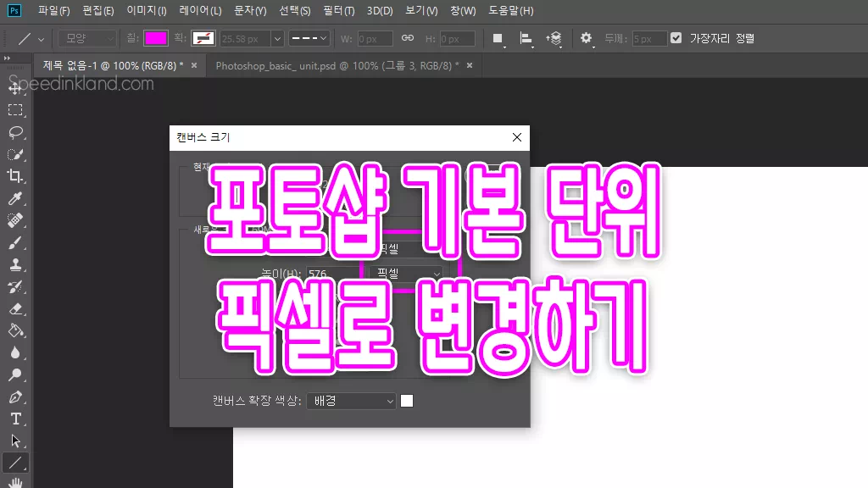This screenshot has height=488, width=868.
Task: Select the Eraser tool
Action: pyautogui.click(x=15, y=308)
